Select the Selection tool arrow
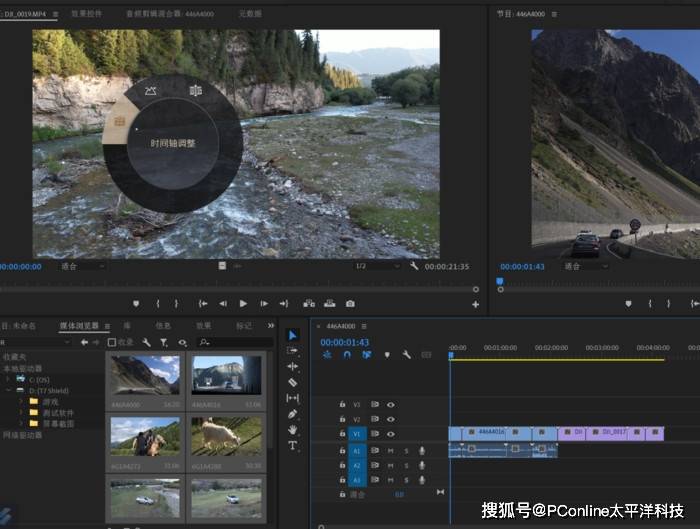700x529 pixels. 293,335
